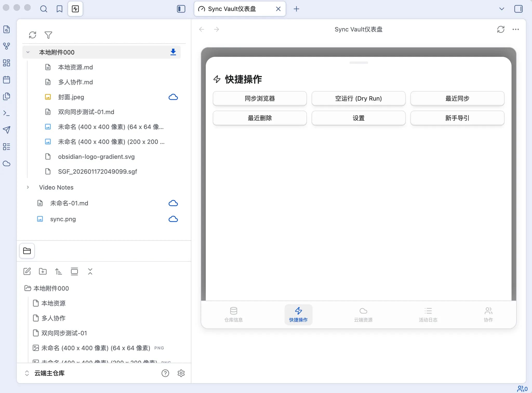This screenshot has width=532, height=393.
Task: Select the sync activity pulse icon tab
Action: click(x=75, y=9)
